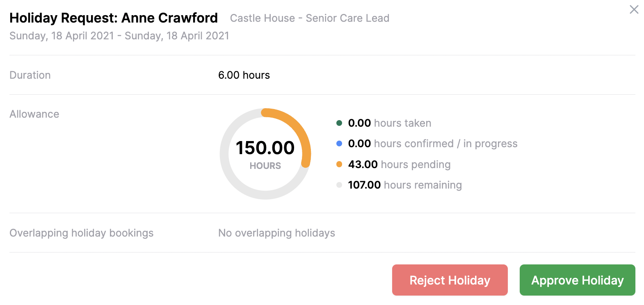Click the '43.00 hours pending' legend entry
The height and width of the screenshot is (305, 644).
pyautogui.click(x=399, y=164)
